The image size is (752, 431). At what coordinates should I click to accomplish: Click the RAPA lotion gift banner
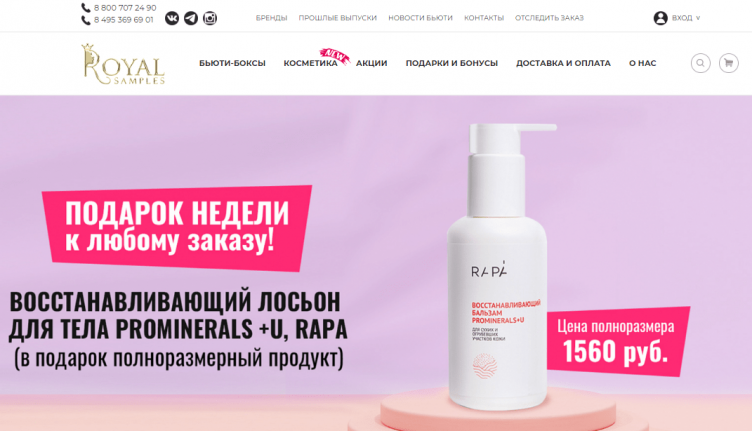point(376,263)
